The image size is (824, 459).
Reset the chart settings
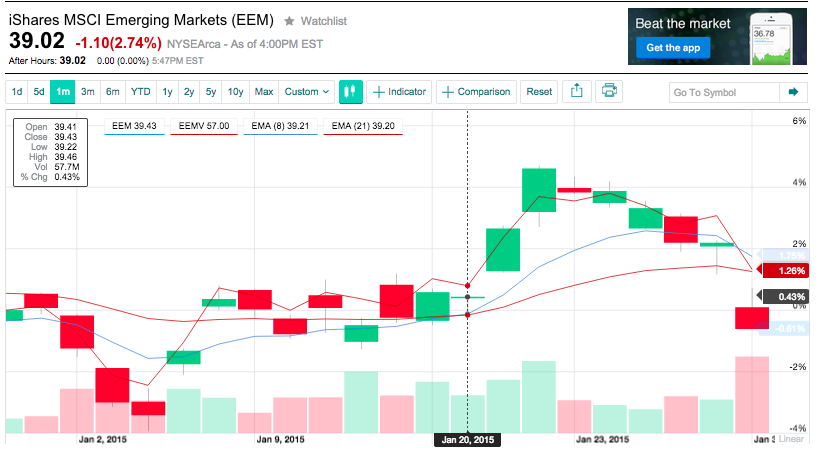(539, 91)
